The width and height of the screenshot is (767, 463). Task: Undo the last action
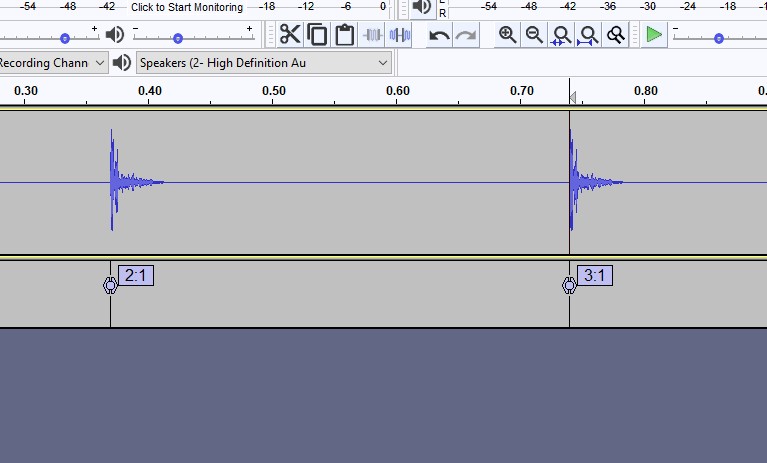coord(439,36)
